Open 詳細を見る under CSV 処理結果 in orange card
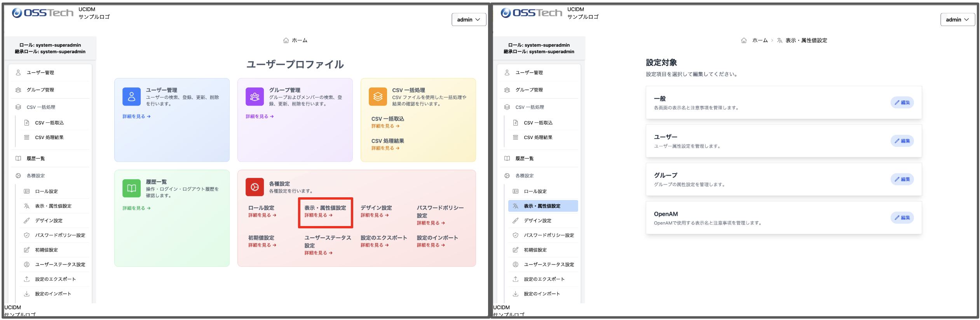This screenshot has width=980, height=320. [385, 148]
